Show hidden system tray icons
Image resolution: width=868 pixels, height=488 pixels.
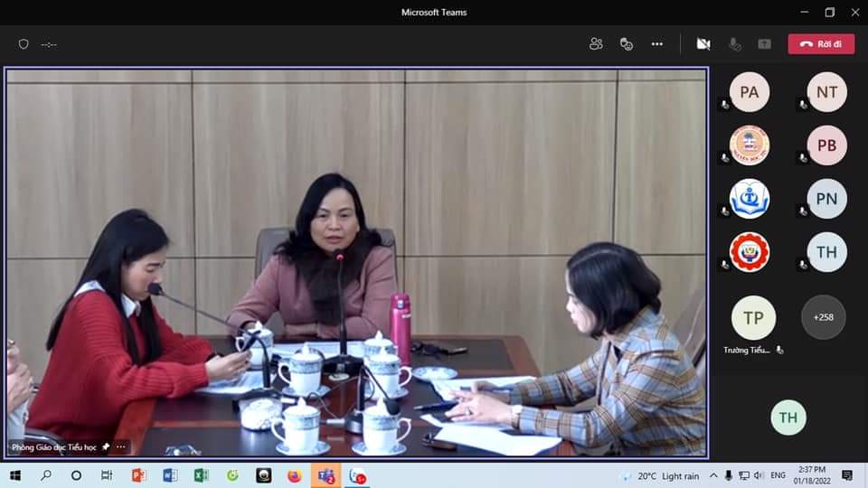[714, 475]
